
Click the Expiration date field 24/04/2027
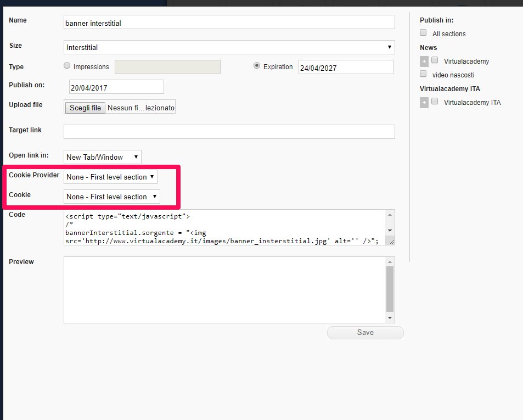346,68
